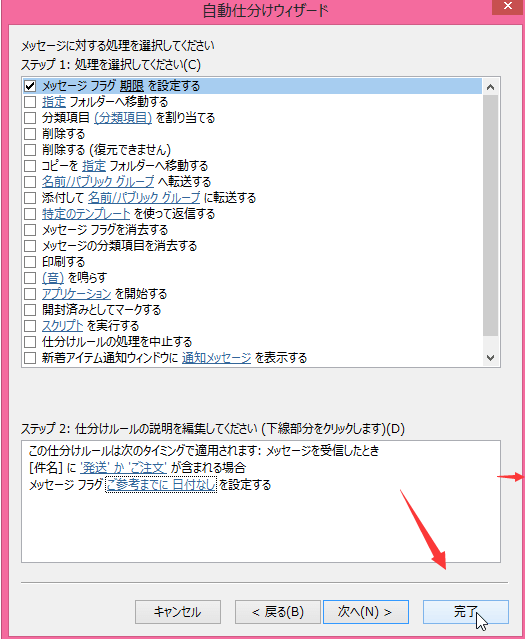Click the action list scroll up arrow
The width and height of the screenshot is (525, 639).
(490, 87)
